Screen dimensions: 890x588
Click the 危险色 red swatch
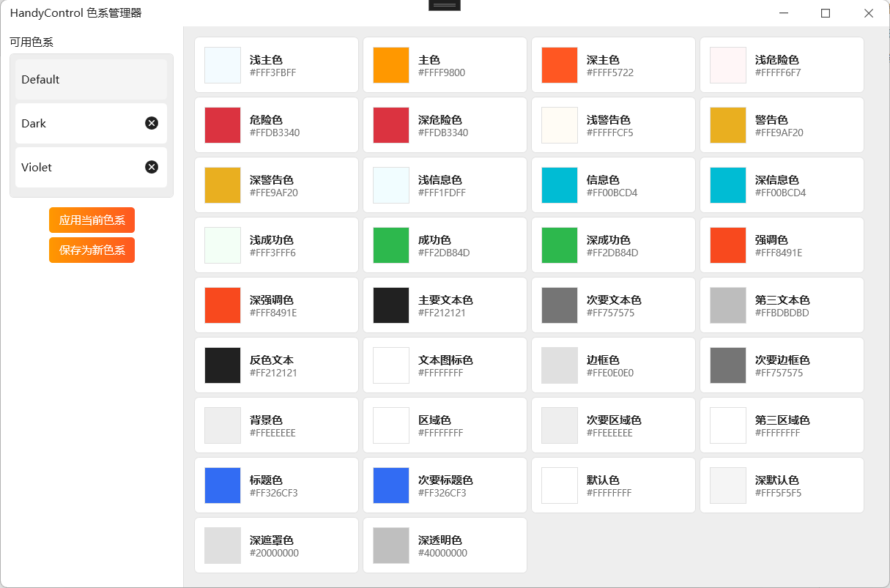point(223,125)
